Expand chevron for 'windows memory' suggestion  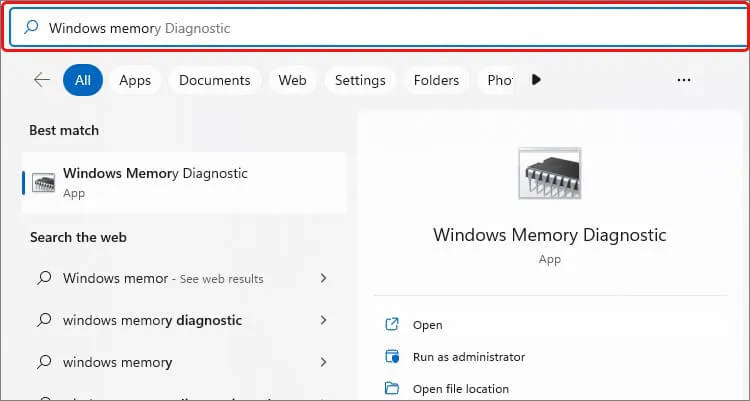pyautogui.click(x=324, y=362)
